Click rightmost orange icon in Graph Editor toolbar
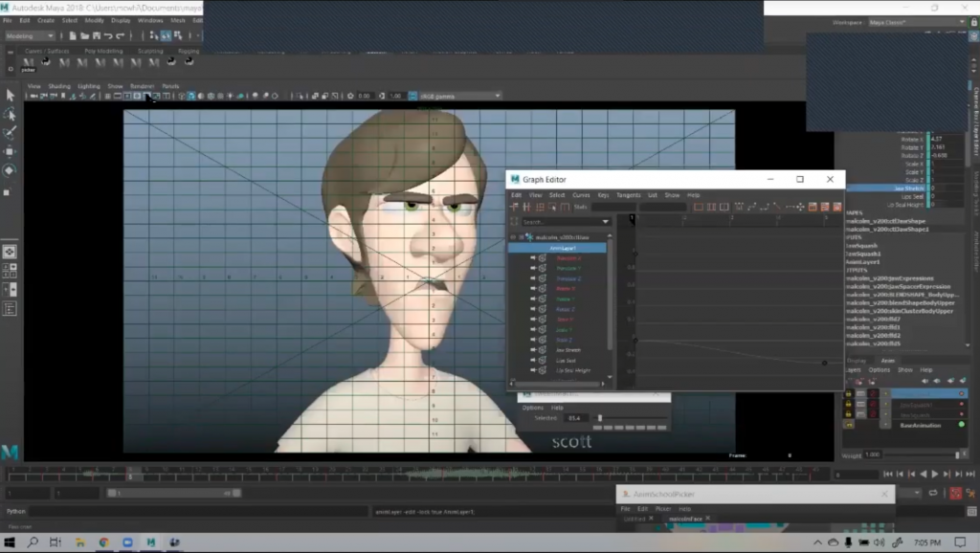 pos(836,207)
